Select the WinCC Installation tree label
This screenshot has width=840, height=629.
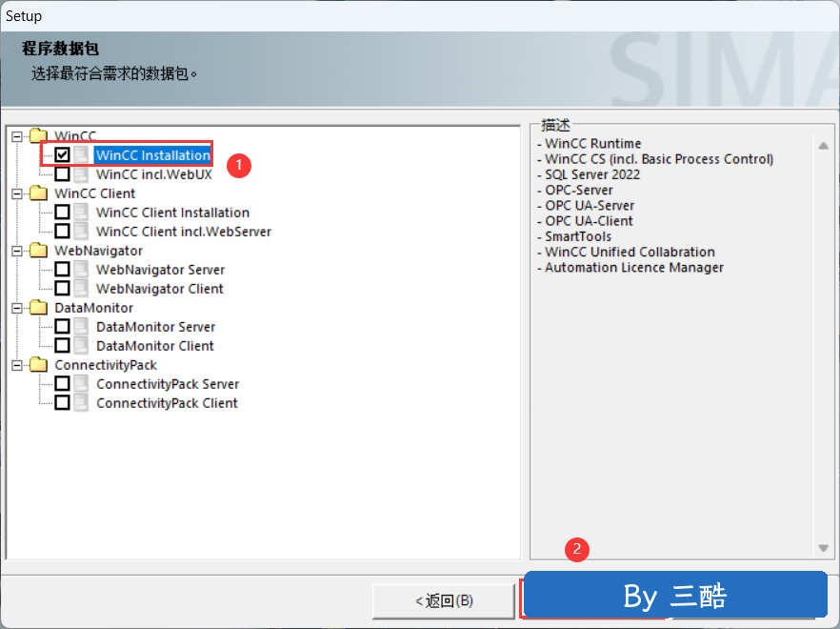[x=152, y=155]
